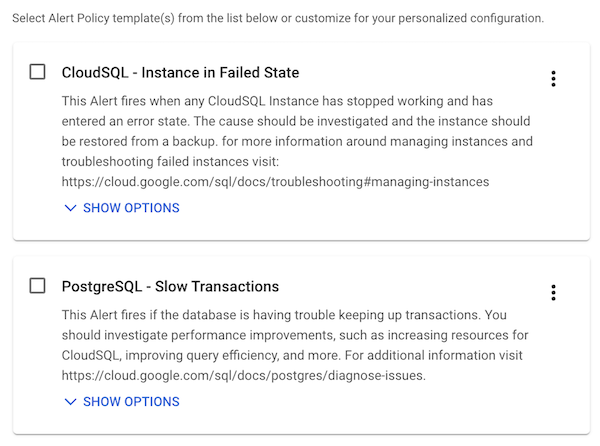
Task: Enable the PostgreSQL Slow Transactions checkbox
Action: pyautogui.click(x=38, y=286)
